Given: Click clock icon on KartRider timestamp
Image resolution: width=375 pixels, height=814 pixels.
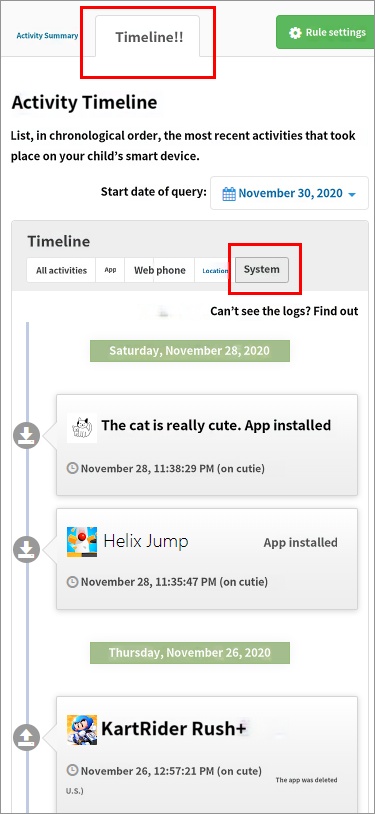Looking at the screenshot, I should pyautogui.click(x=73, y=770).
